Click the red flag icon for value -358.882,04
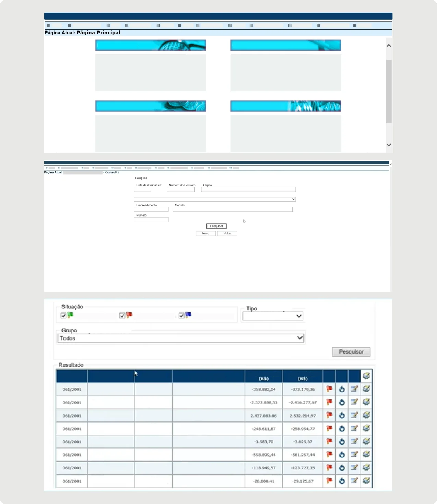The height and width of the screenshot is (504, 437). (329, 389)
